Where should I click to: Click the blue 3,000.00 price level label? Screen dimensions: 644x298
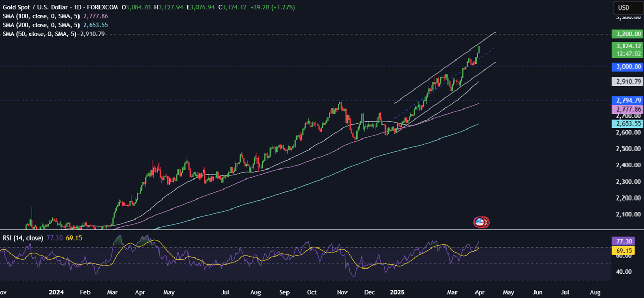[627, 67]
